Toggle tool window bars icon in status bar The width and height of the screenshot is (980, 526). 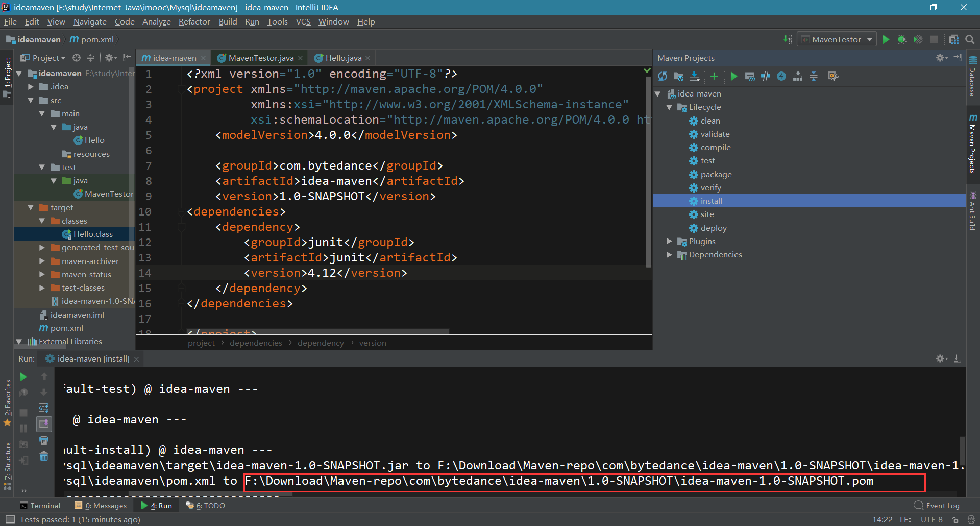click(10, 519)
